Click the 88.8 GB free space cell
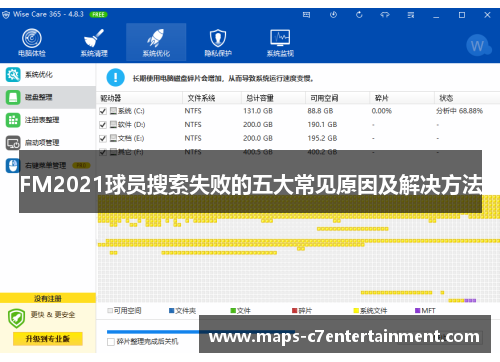 [320, 111]
